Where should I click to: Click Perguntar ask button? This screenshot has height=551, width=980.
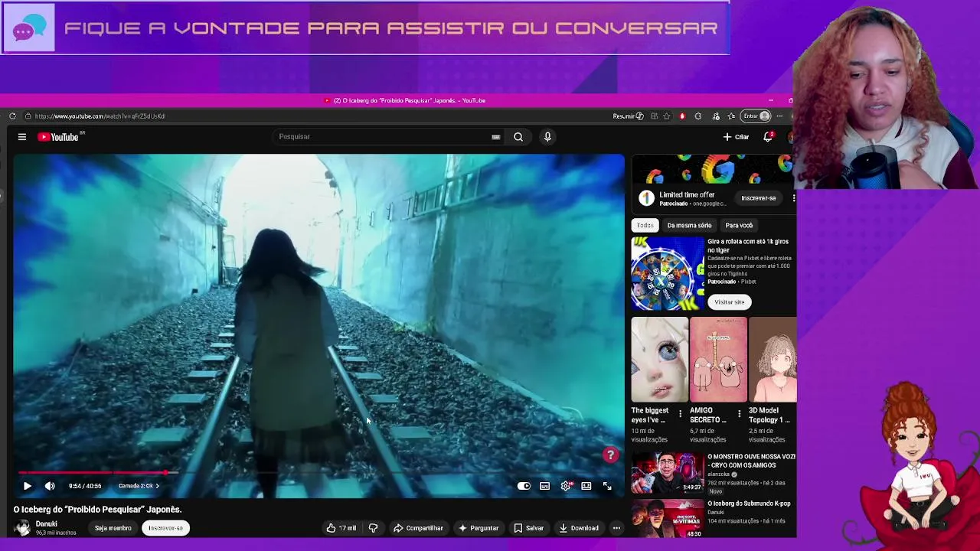[x=479, y=528]
